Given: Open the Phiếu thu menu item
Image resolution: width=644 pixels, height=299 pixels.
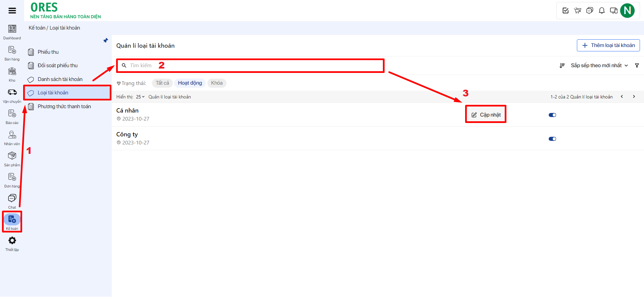Looking at the screenshot, I should pos(48,52).
